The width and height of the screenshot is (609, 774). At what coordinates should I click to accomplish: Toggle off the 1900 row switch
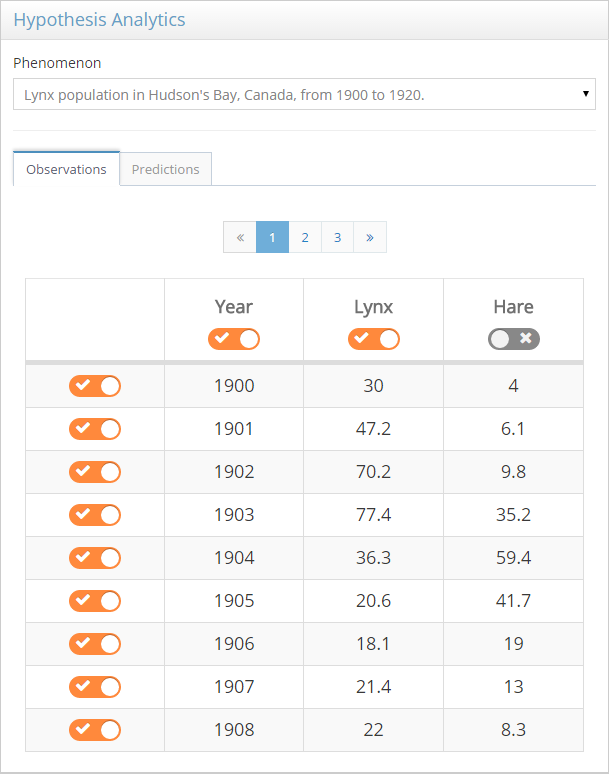pos(95,386)
